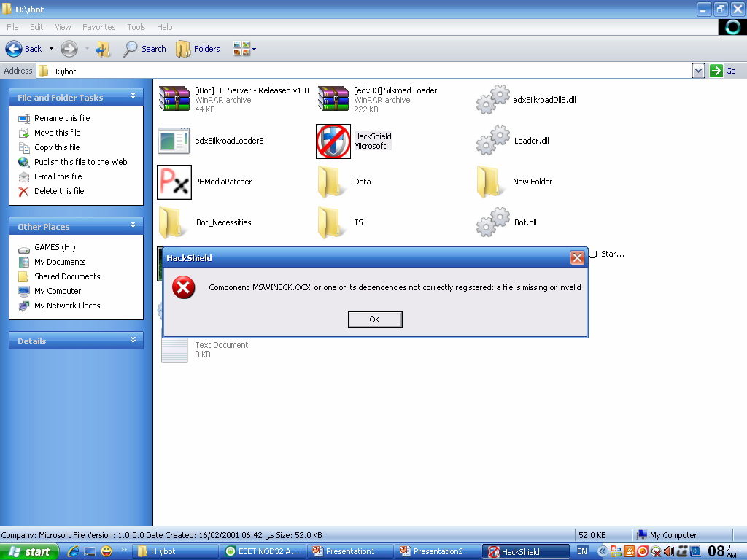Select the iLoader.dll file icon
This screenshot has width=747, height=560.
point(492,140)
